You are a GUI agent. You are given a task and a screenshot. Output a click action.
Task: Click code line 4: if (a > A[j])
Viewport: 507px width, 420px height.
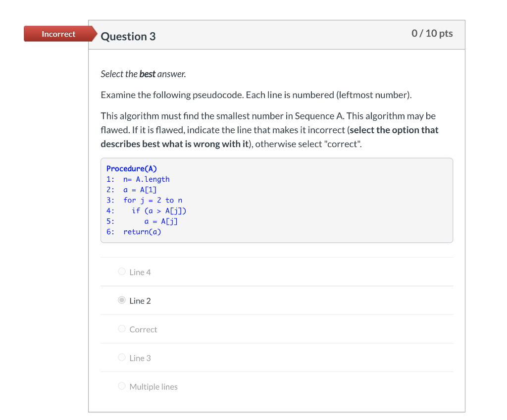pos(147,211)
